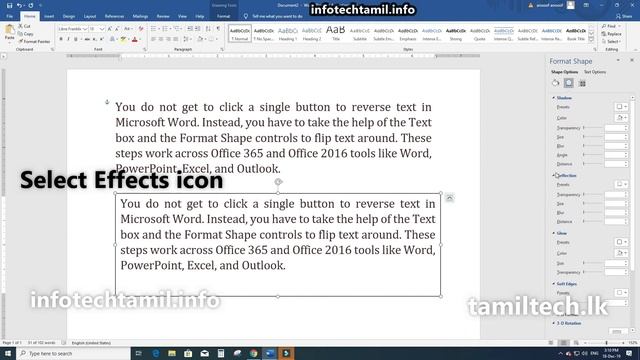
Task: Click the Shading paint bucket icon
Action: pyautogui.click(x=200, y=39)
